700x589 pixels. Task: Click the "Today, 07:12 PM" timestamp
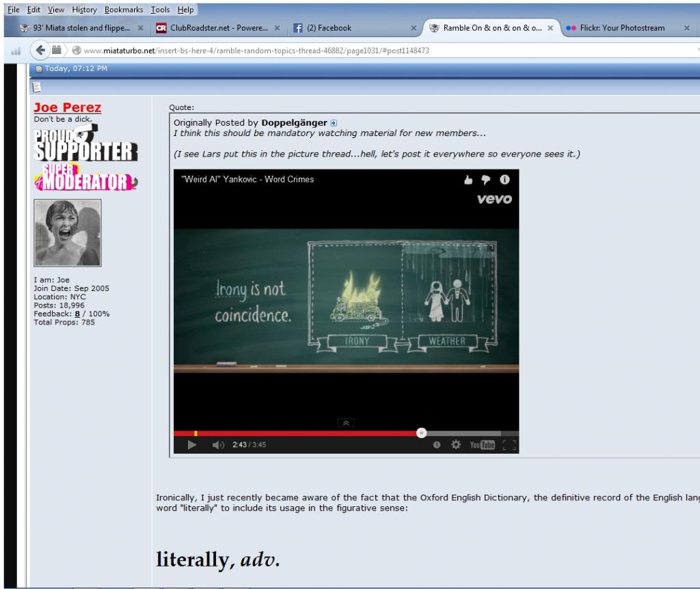(76, 68)
